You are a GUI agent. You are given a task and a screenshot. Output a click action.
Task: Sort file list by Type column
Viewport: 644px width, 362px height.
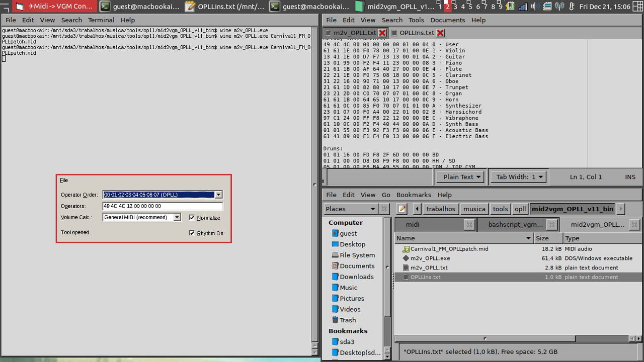(603, 238)
